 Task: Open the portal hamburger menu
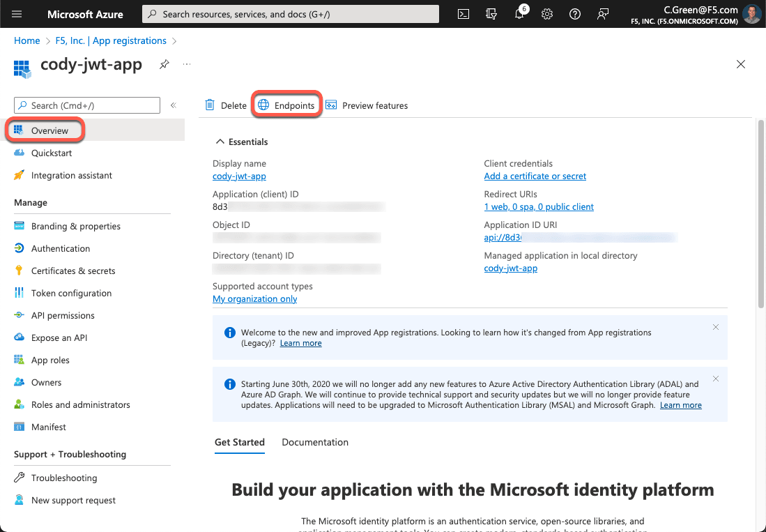tap(17, 13)
